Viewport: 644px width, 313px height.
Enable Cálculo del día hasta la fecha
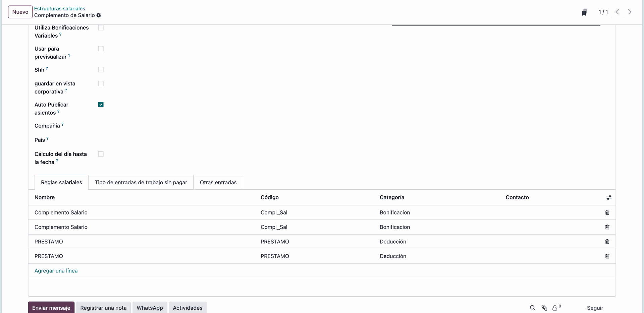tap(101, 154)
